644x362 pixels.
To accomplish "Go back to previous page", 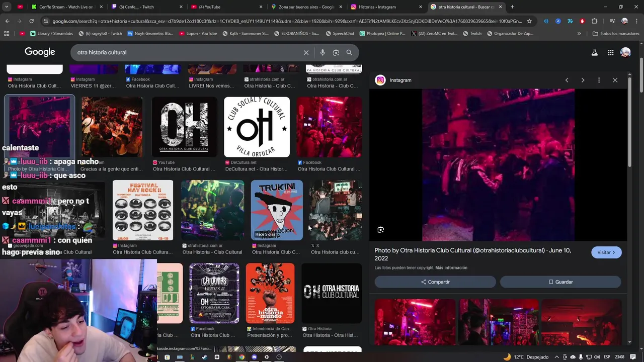I will [7, 21].
